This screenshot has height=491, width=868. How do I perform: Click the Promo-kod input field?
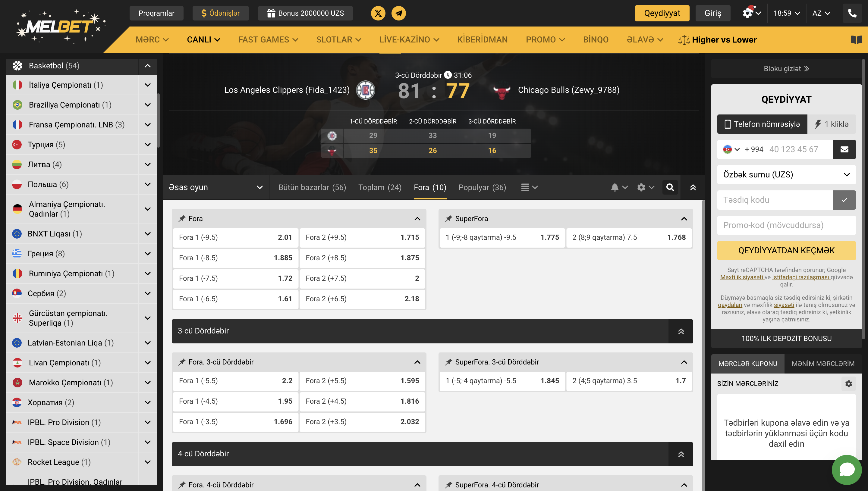(786, 225)
